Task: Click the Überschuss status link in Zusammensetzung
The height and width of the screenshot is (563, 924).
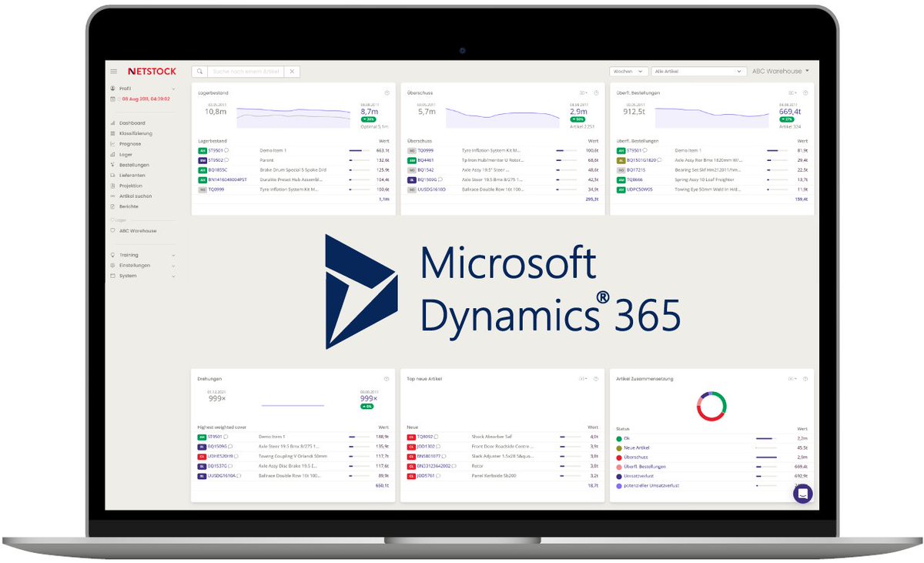Action: (638, 457)
